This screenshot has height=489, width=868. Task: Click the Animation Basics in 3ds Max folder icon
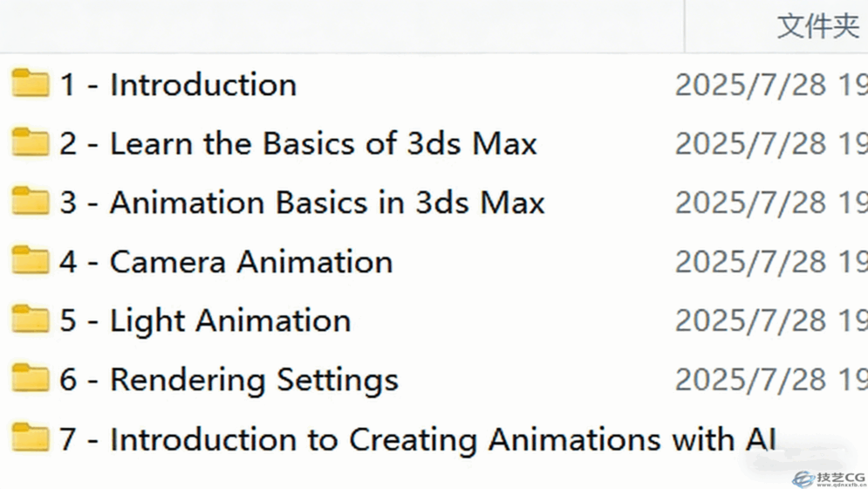(31, 202)
